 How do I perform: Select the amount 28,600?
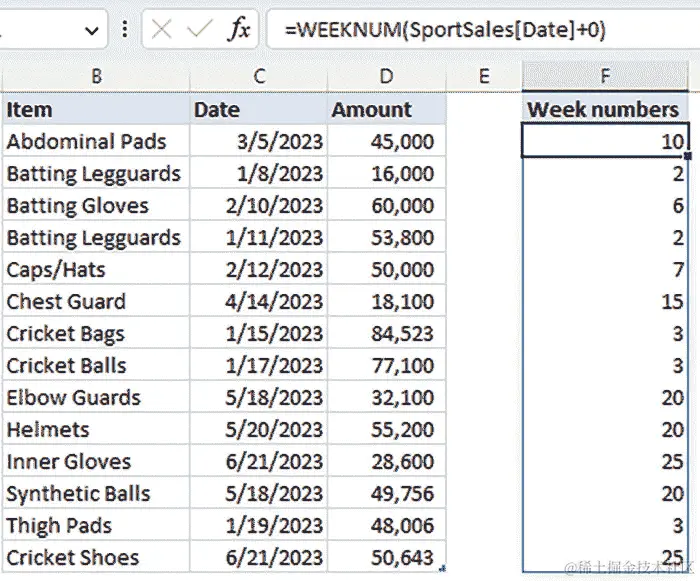387,461
